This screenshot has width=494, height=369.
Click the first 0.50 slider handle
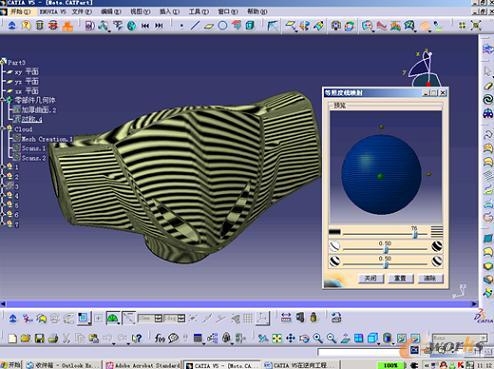click(386, 249)
